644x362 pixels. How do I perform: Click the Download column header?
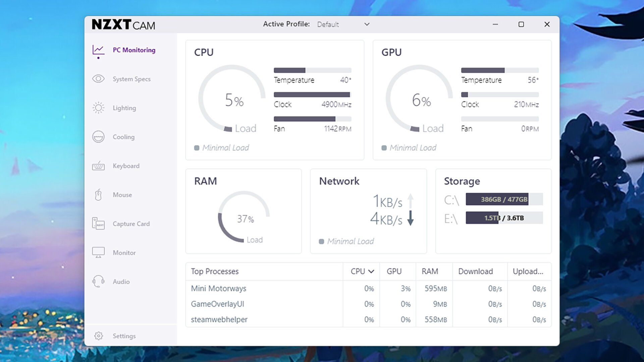pyautogui.click(x=475, y=271)
